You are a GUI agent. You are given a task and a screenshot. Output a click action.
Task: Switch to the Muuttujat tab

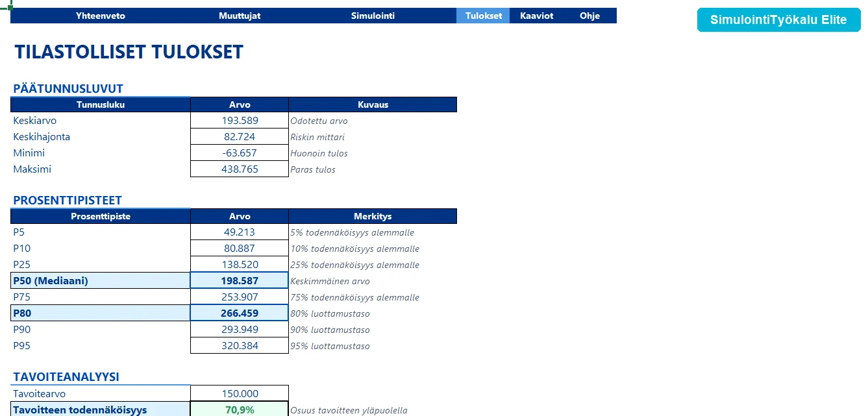(x=240, y=16)
